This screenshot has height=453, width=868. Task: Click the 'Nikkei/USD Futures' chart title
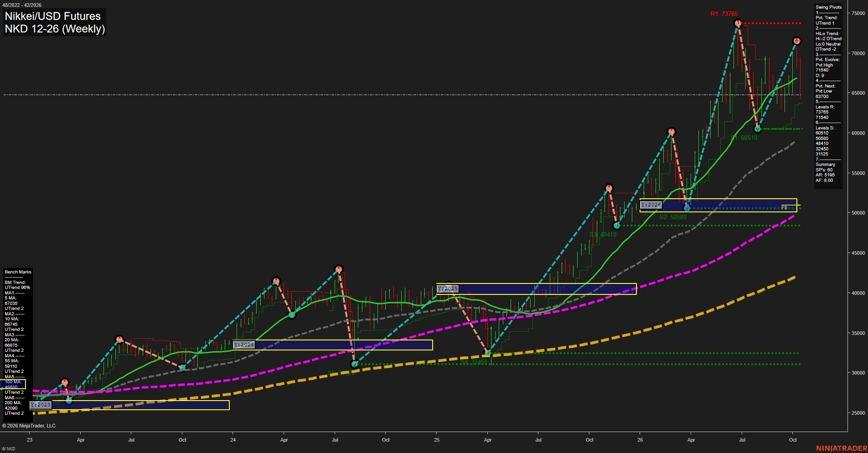point(53,16)
